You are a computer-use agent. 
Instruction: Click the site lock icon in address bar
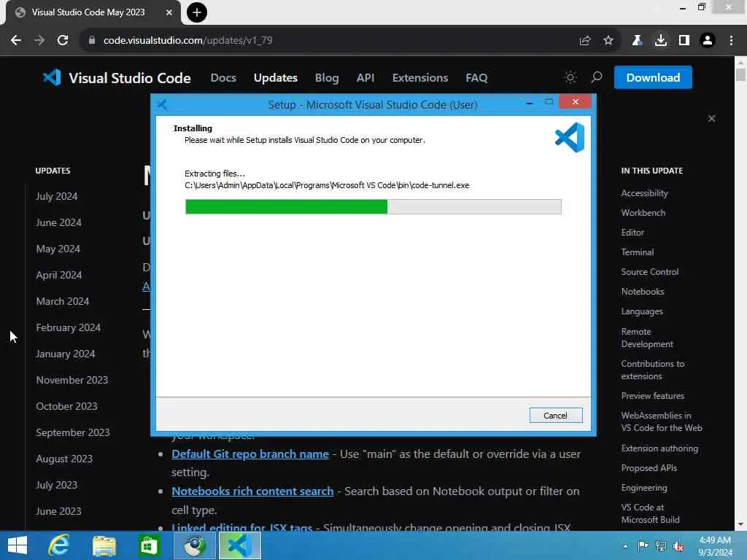pyautogui.click(x=92, y=41)
